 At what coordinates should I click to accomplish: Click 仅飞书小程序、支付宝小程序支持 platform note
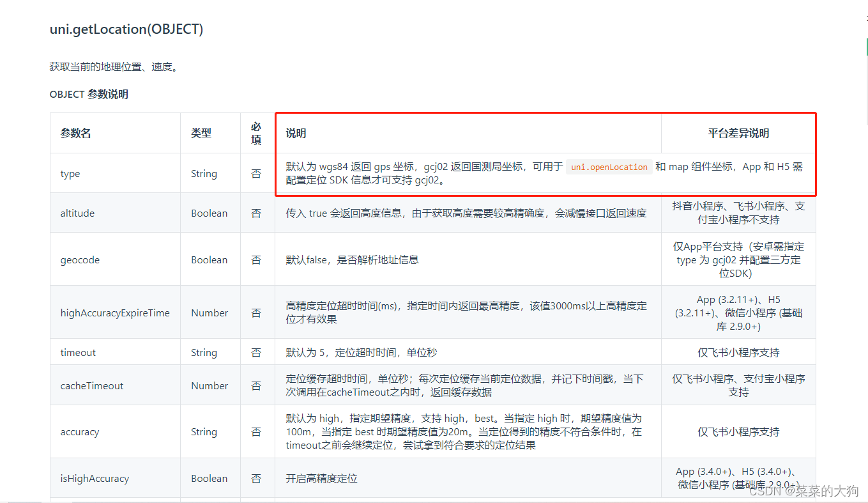(738, 385)
